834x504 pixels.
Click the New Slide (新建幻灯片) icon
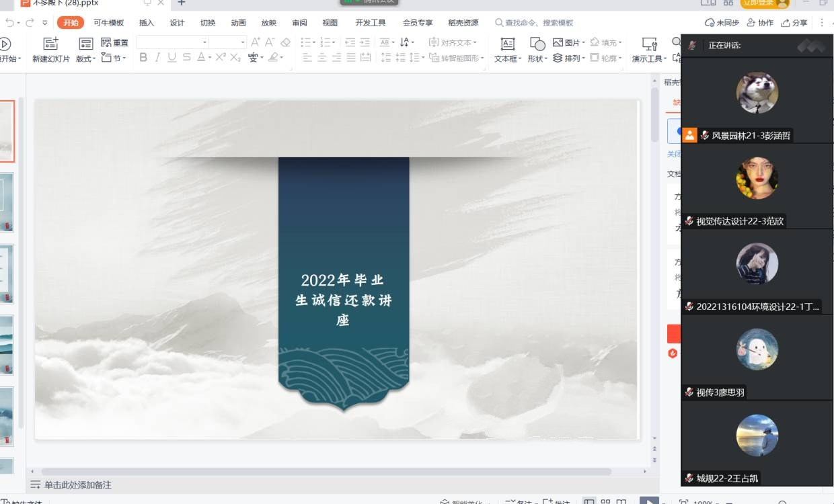coord(51,44)
